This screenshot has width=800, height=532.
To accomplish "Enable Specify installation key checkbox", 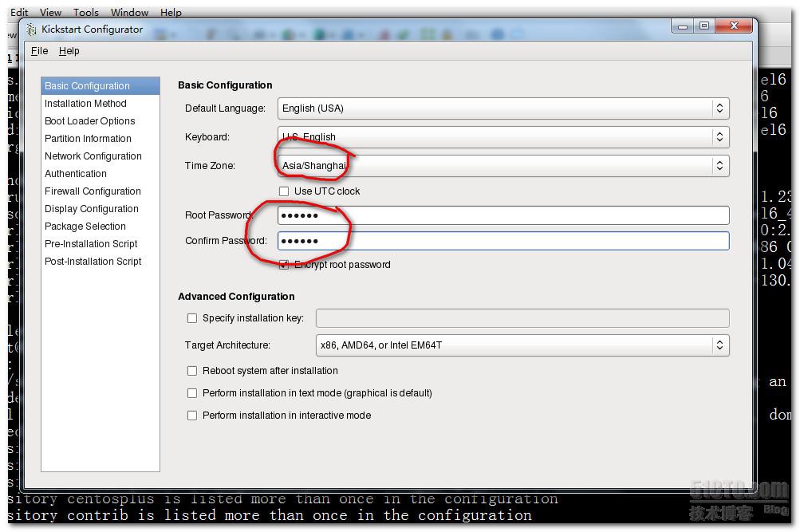I will pos(192,318).
